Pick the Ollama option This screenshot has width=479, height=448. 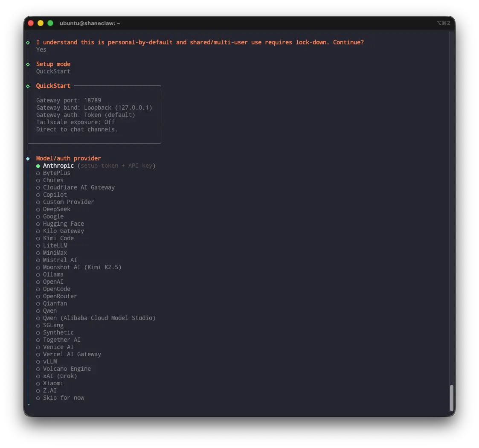(x=50, y=274)
